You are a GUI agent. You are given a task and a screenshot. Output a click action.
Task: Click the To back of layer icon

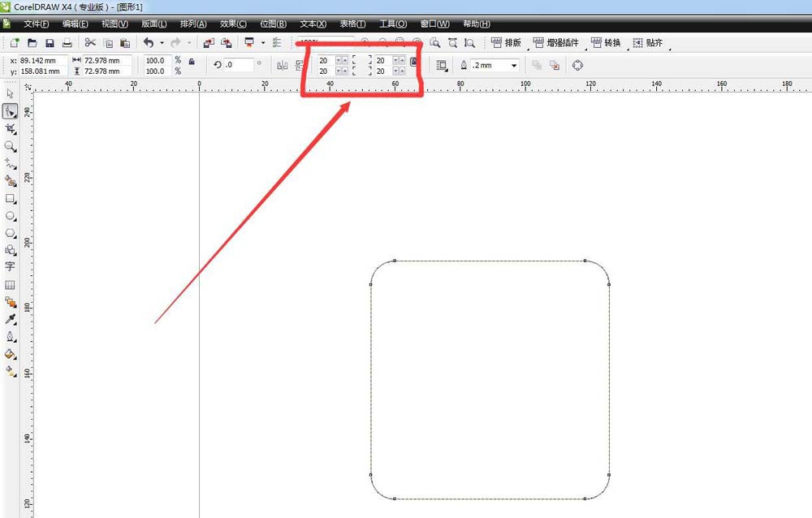tap(555, 65)
